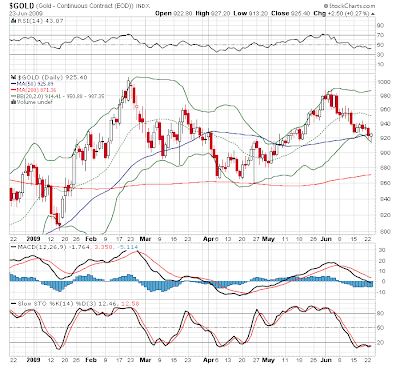Click the StockCharts.com logo text
The width and height of the screenshot is (400, 365).
352,6
